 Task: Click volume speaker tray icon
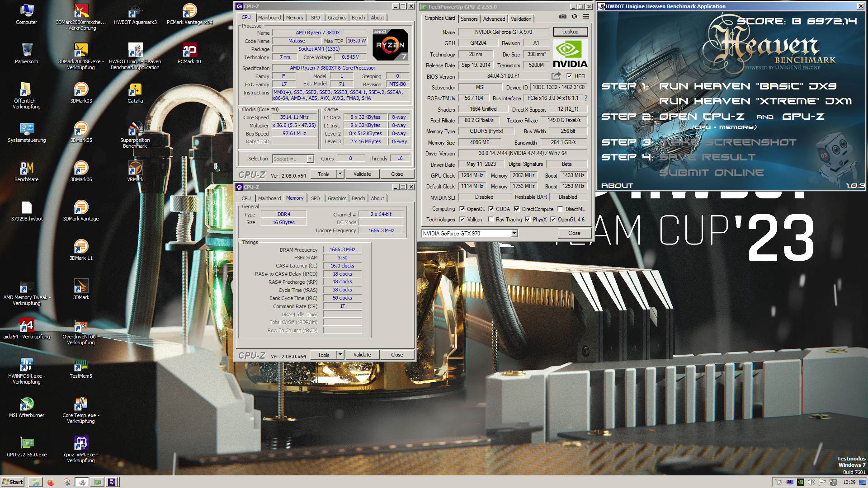[811, 482]
